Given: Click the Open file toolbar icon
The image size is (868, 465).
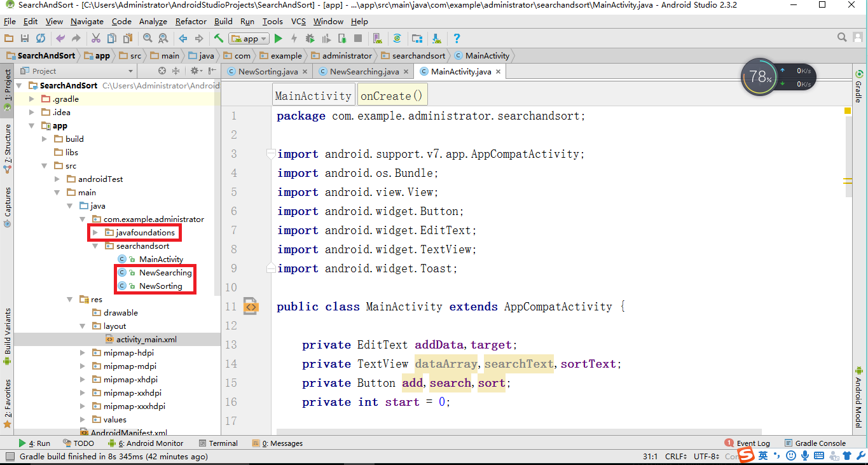Looking at the screenshot, I should click(x=10, y=39).
